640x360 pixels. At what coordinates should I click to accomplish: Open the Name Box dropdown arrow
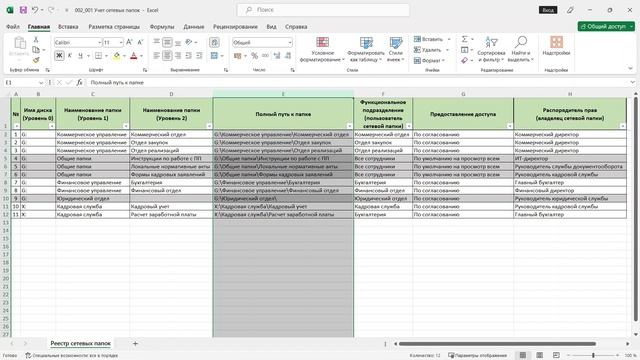pos(41,82)
